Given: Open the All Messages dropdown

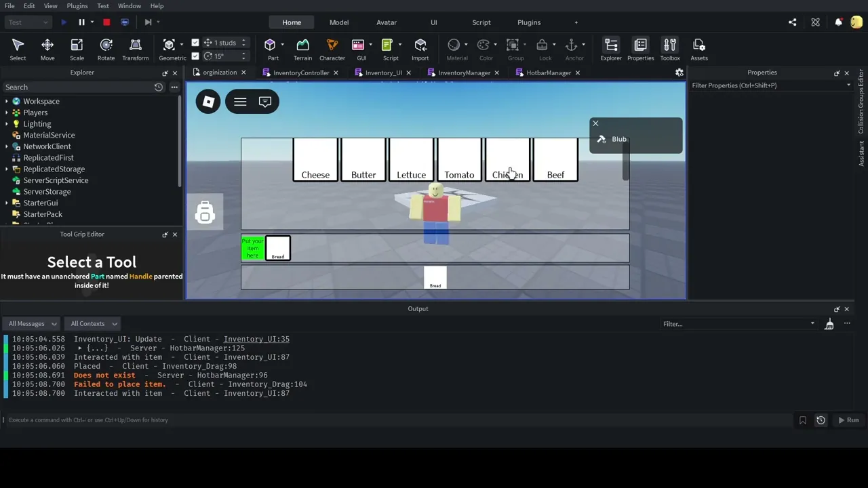Looking at the screenshot, I should click(x=32, y=323).
